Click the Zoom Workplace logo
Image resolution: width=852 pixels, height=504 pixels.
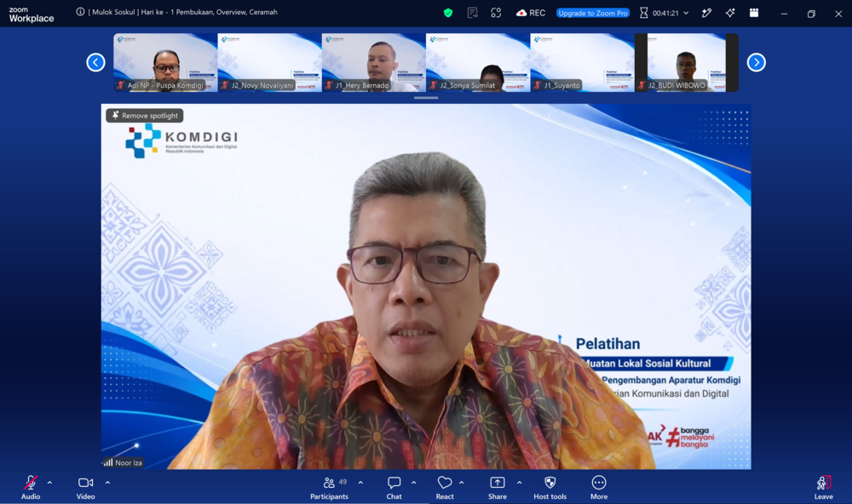click(x=32, y=14)
